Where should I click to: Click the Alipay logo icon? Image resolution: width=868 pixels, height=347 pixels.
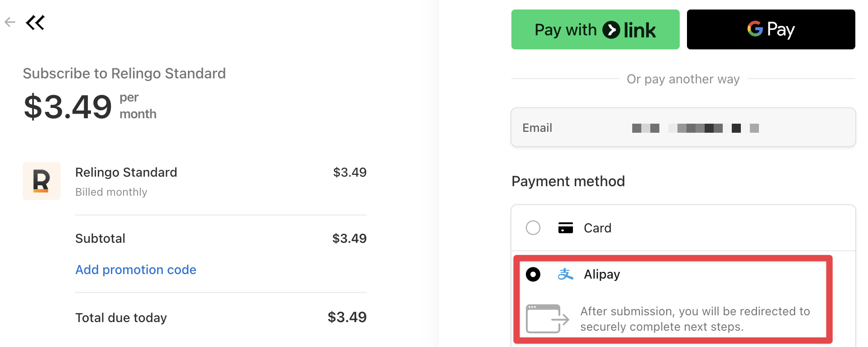(x=565, y=274)
